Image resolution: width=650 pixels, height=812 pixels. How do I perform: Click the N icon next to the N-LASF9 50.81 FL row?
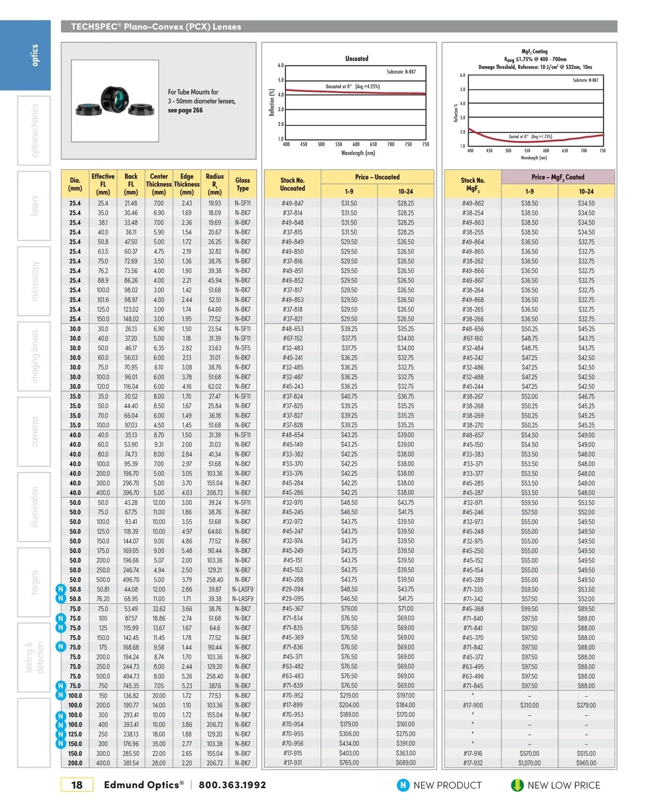pyautogui.click(x=61, y=589)
